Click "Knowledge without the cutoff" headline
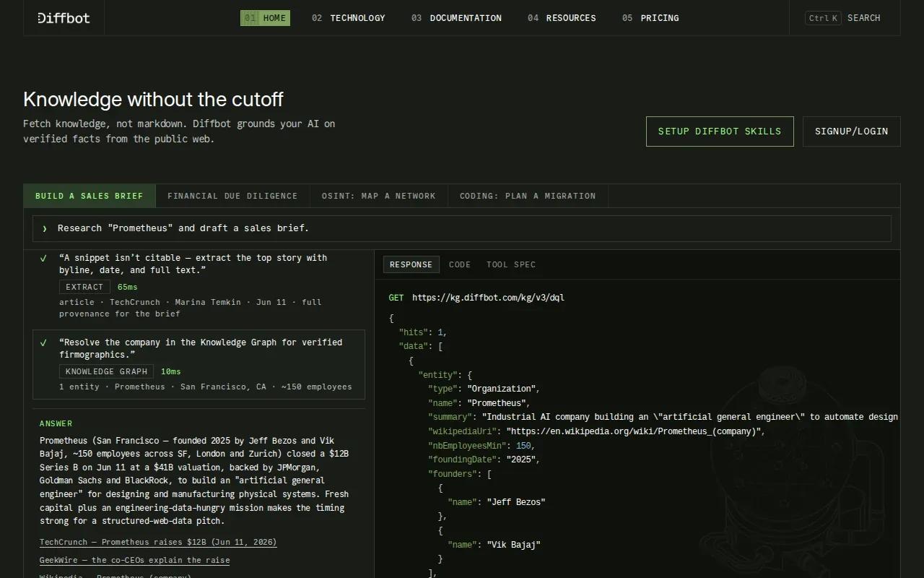Viewport: 924px width, 578px height. [x=153, y=99]
